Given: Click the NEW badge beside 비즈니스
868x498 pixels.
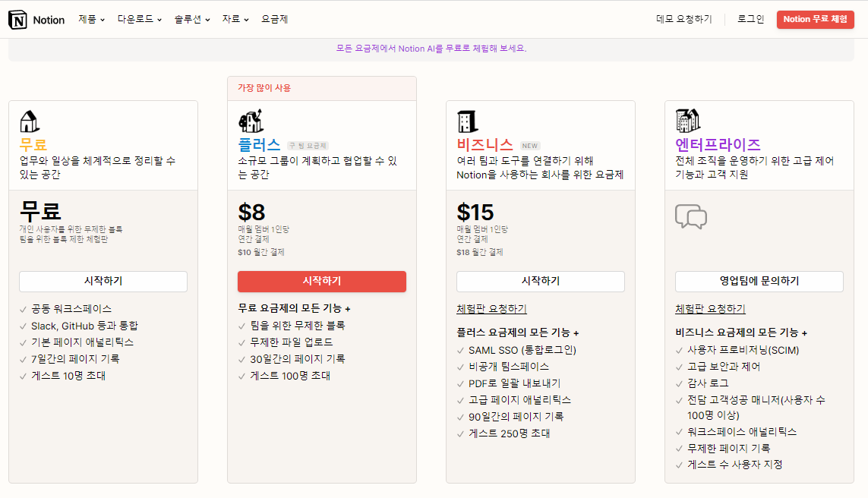Looking at the screenshot, I should pyautogui.click(x=530, y=146).
